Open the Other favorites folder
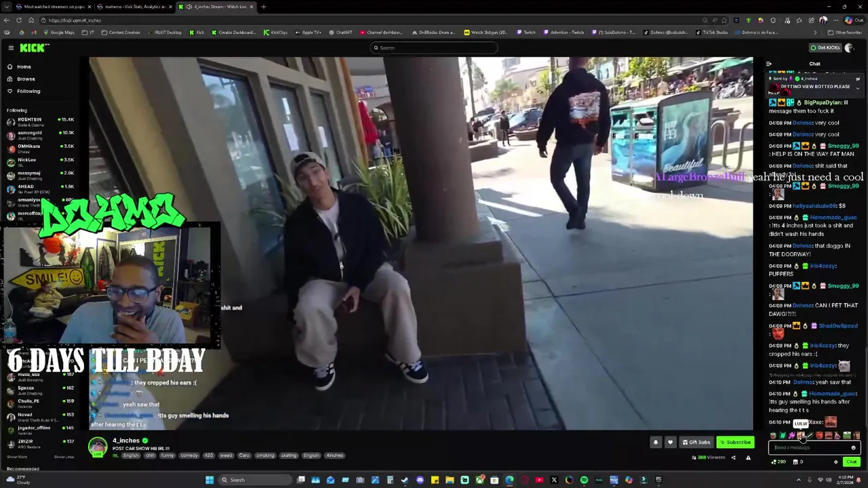 pyautogui.click(x=844, y=33)
